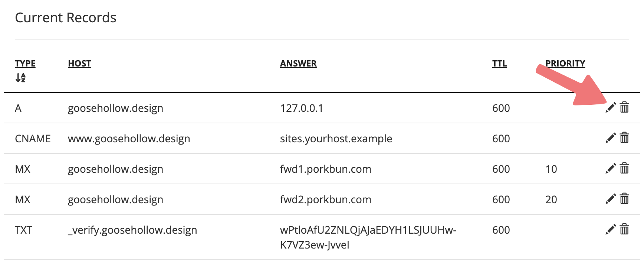Image resolution: width=644 pixels, height=266 pixels.
Task: Sort records by ANSWER column header
Action: (x=298, y=64)
